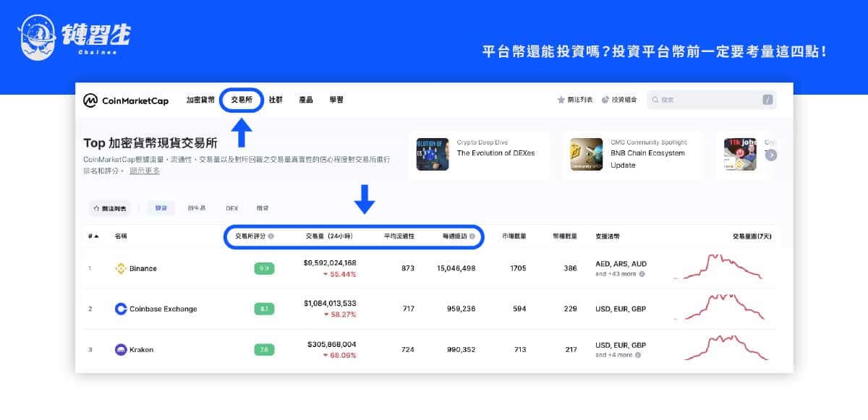Open BNB Chain Ecosystem Update thumbnail

[x=586, y=154]
